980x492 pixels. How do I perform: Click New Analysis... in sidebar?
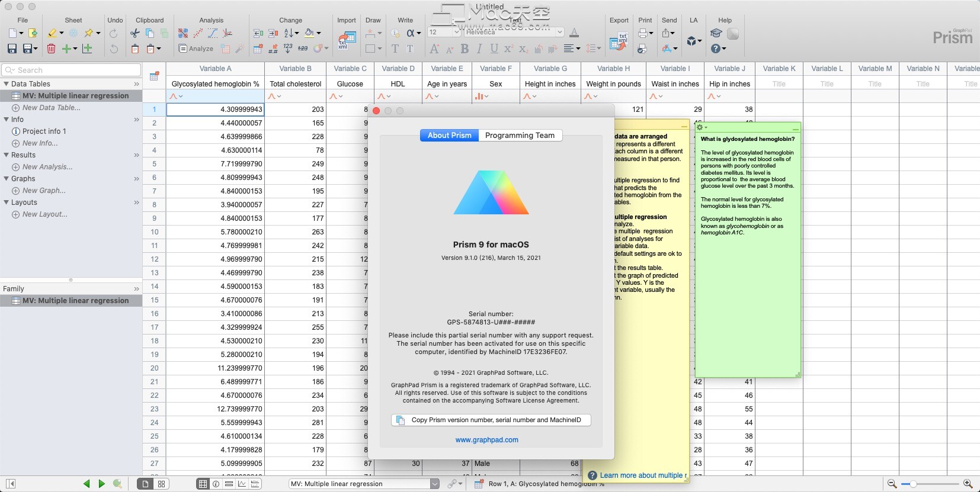47,167
